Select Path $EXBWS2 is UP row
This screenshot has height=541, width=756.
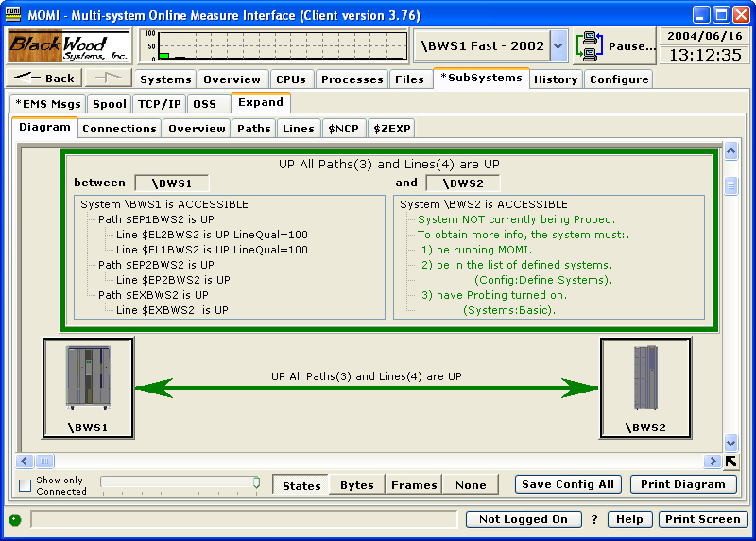(153, 295)
